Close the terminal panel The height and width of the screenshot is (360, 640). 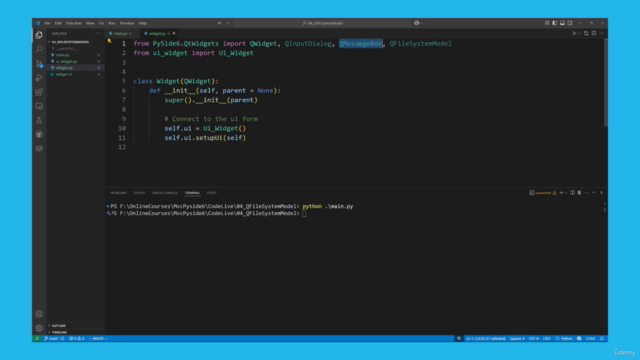coord(601,193)
